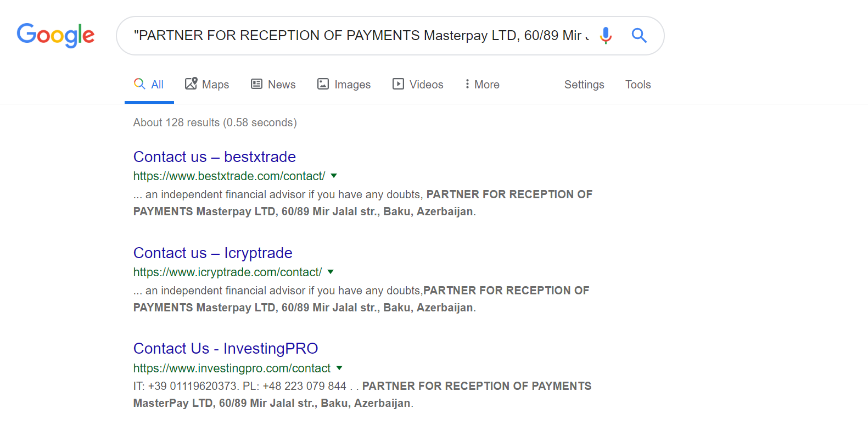Click the blue search magnifier button

point(639,36)
